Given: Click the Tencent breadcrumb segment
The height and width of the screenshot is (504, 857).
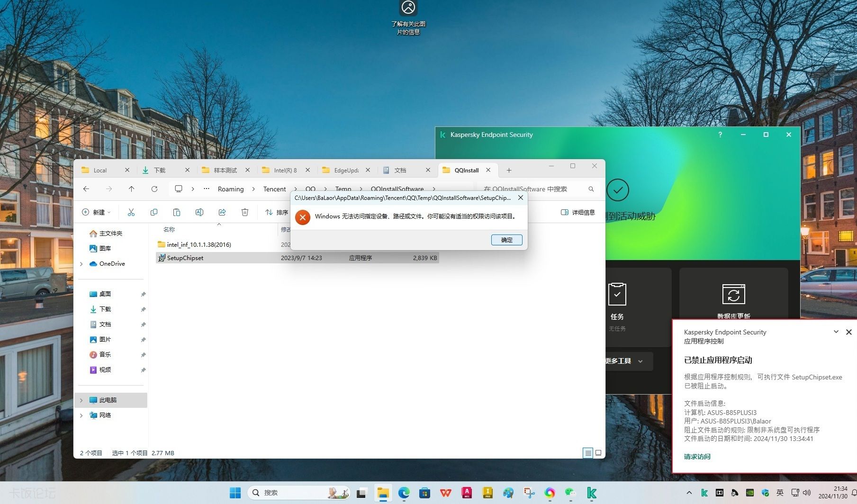Looking at the screenshot, I should [x=275, y=189].
